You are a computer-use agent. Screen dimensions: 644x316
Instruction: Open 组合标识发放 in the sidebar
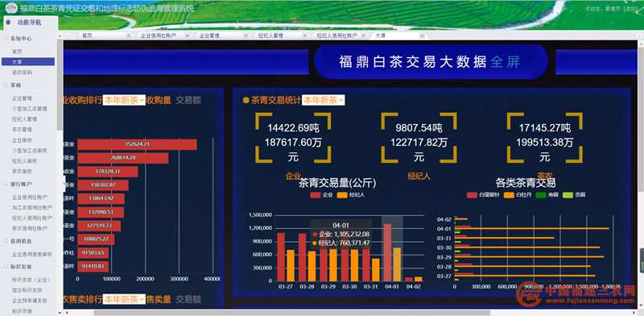(x=27, y=290)
